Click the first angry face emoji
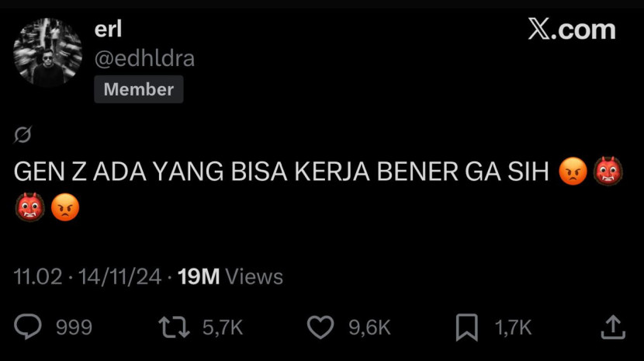This screenshot has height=361, width=644. point(573,171)
